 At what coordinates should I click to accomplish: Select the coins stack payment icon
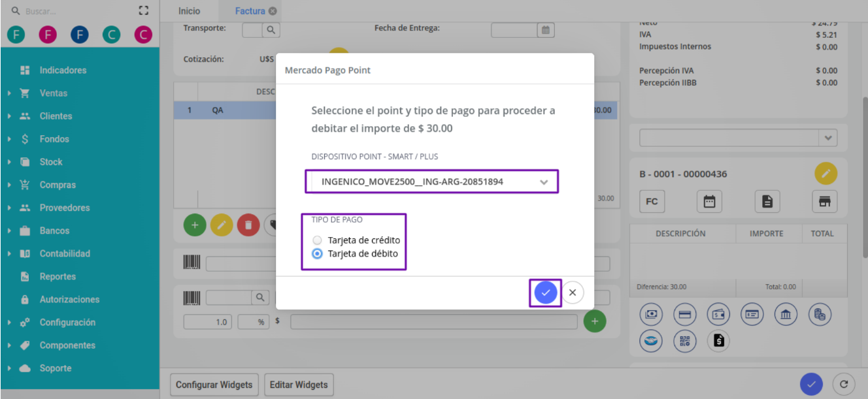pyautogui.click(x=820, y=315)
